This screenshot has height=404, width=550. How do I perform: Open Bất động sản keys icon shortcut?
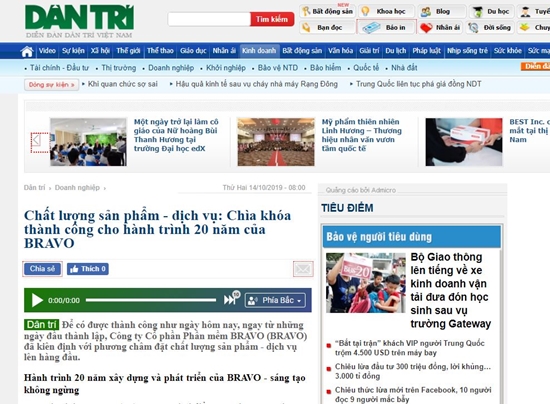[328, 12]
